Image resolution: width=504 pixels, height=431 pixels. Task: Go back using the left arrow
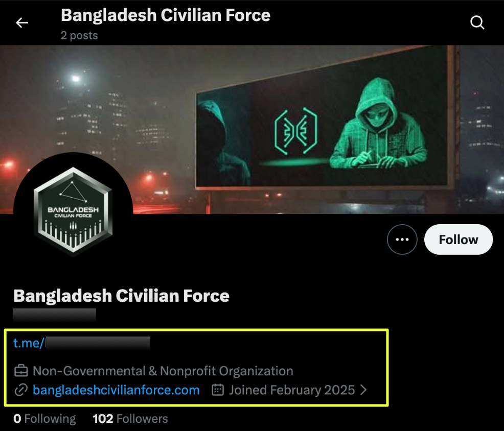(22, 22)
